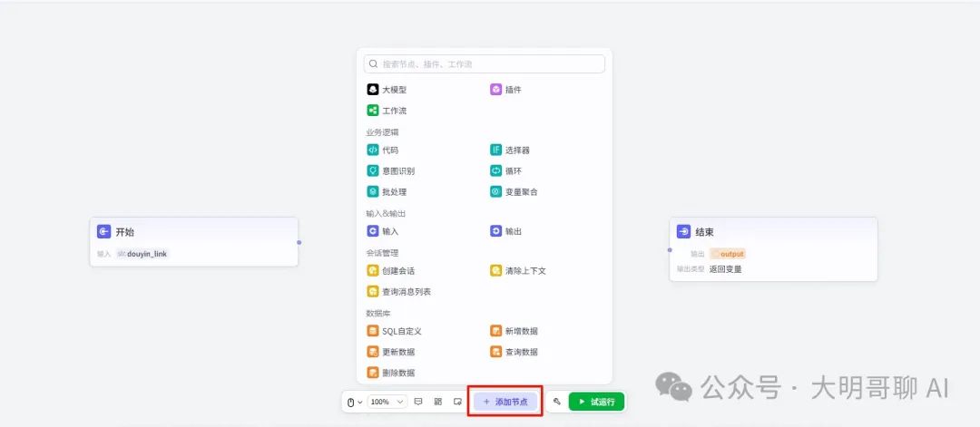Run the workflow with 试运行 button
Viewport: 980px width, 427px height.
(596, 402)
